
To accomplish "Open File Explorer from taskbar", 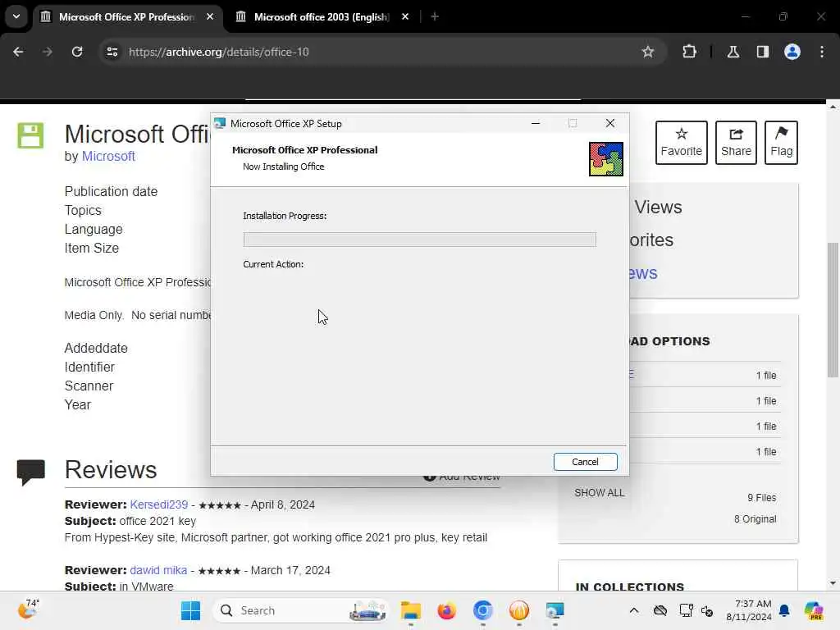I will coord(410,610).
